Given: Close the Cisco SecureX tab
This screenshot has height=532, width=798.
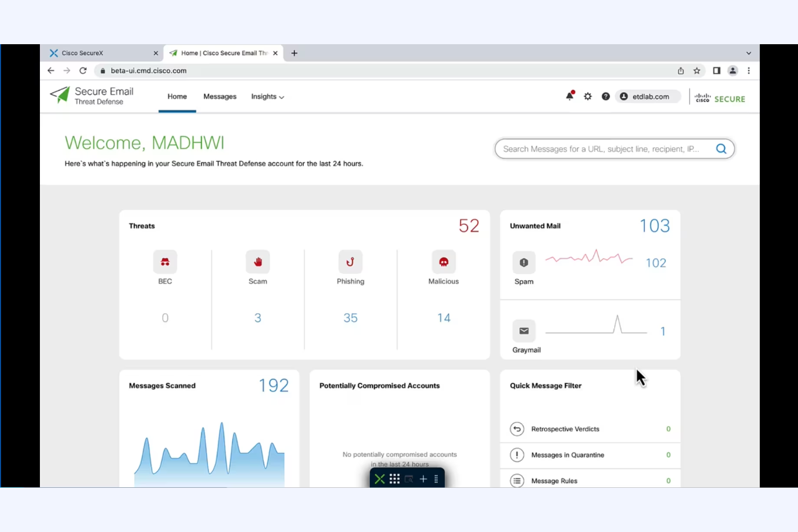Looking at the screenshot, I should point(156,53).
